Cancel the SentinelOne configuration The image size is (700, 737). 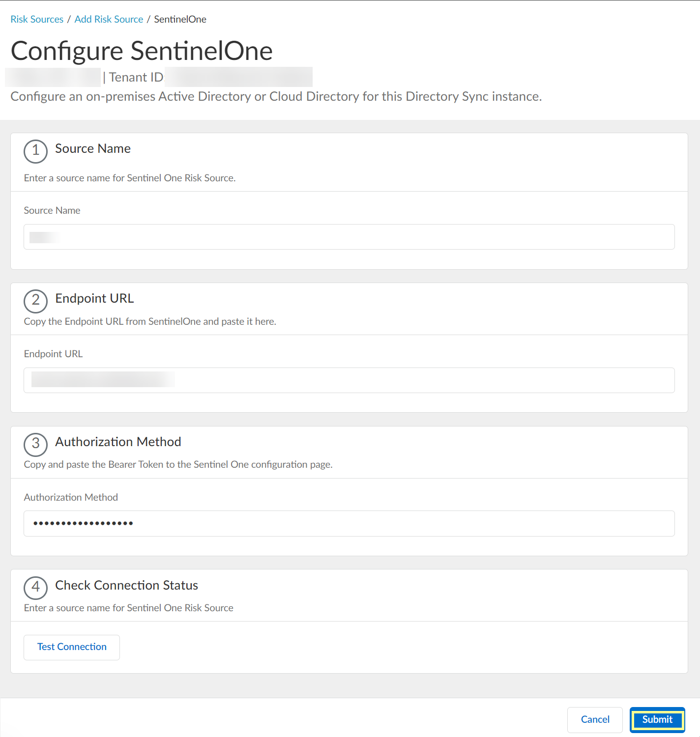(x=595, y=720)
